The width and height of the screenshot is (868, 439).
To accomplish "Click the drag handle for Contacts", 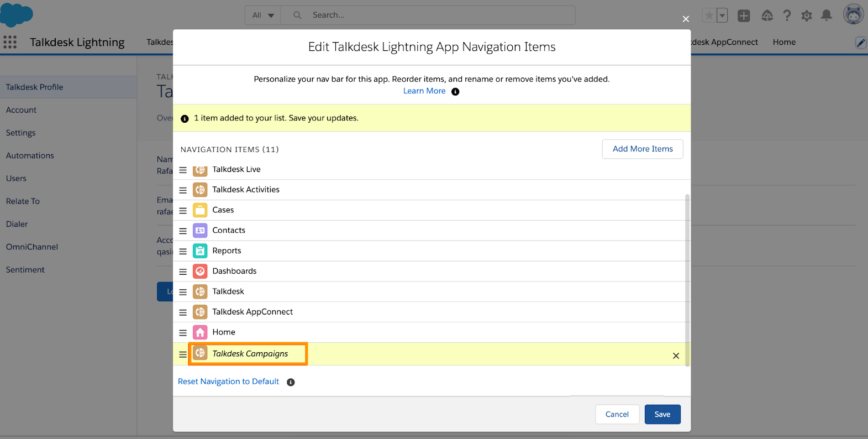I will coord(183,231).
